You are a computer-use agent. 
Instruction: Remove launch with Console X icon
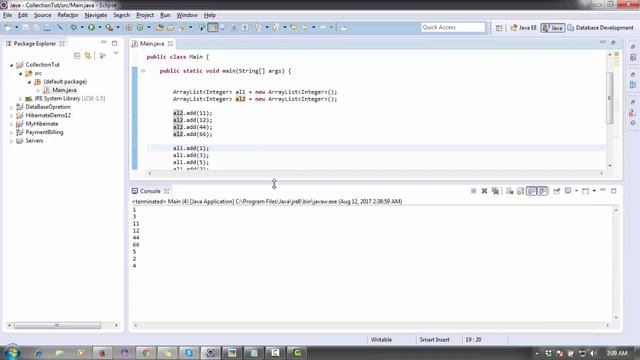(x=484, y=191)
